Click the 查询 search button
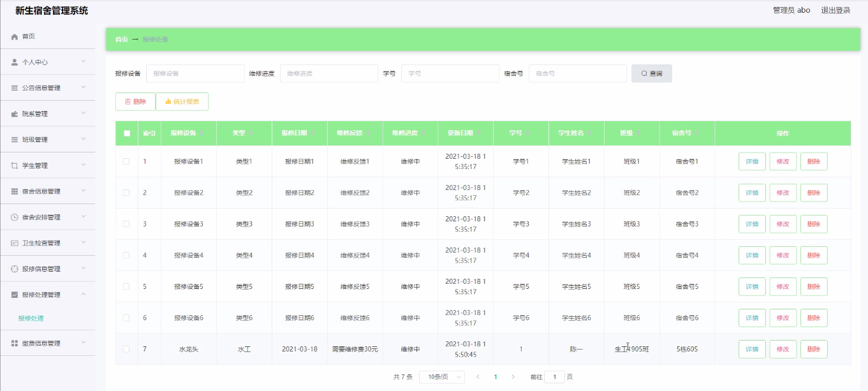Image resolution: width=868 pixels, height=391 pixels. pos(651,73)
